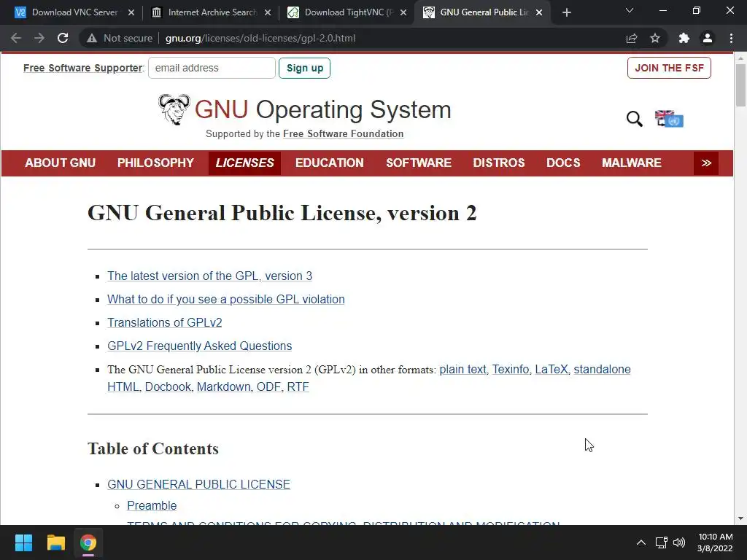Open the Chrome three-dot menu
The width and height of the screenshot is (747, 560).
coord(731,38)
